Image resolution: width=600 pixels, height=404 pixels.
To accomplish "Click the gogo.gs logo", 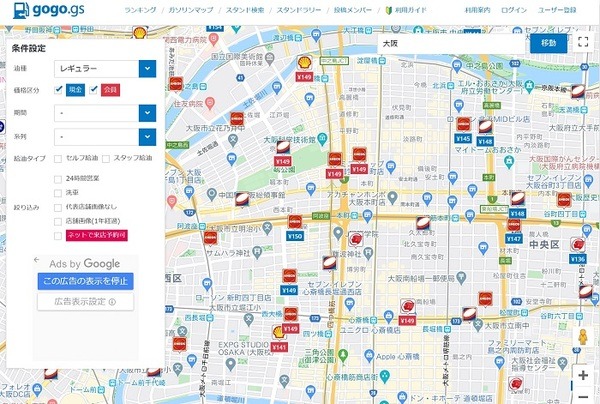I will tap(49, 10).
